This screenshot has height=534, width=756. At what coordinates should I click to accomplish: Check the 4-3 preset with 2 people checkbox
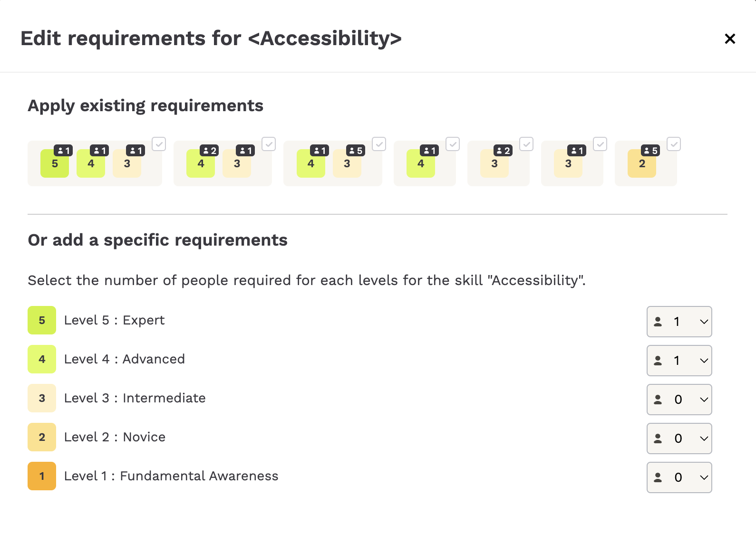(x=269, y=144)
